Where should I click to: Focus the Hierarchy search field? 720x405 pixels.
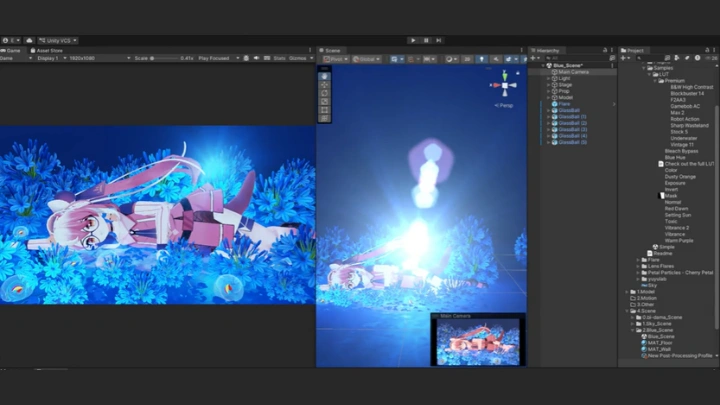pos(575,58)
